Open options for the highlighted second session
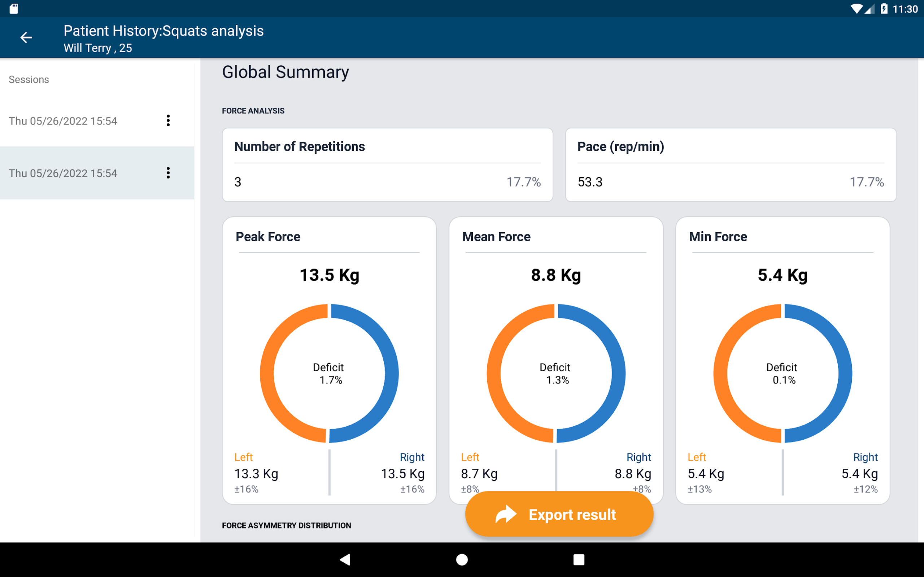Image resolution: width=924 pixels, height=577 pixels. (168, 173)
